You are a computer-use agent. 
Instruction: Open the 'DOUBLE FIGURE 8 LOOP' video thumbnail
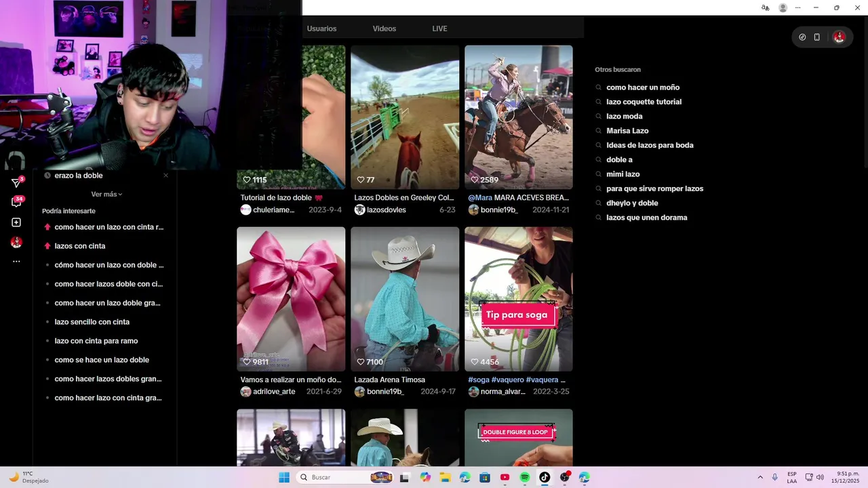pos(519,437)
